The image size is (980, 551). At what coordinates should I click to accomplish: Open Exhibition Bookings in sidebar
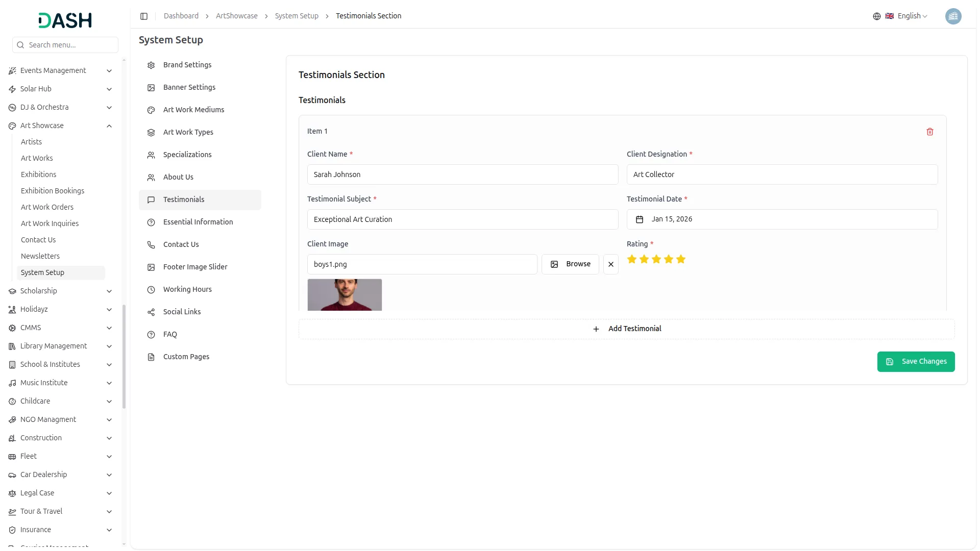click(x=53, y=191)
